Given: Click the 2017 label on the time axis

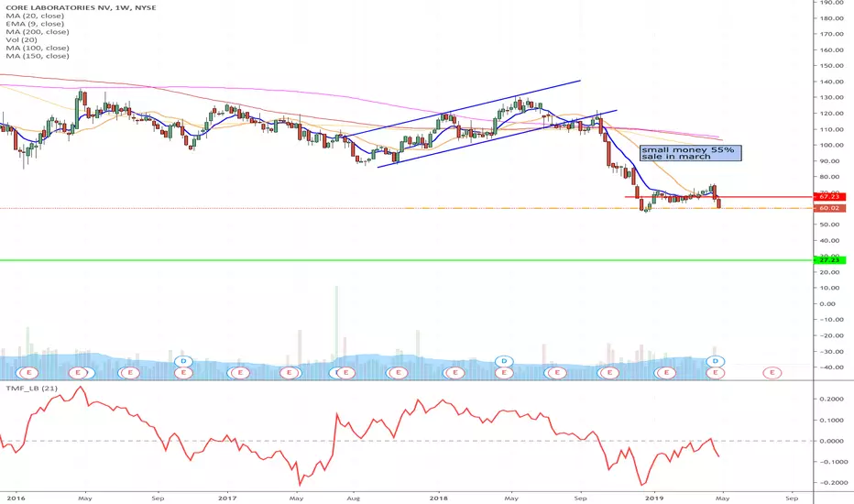Looking at the screenshot, I should (x=226, y=498).
